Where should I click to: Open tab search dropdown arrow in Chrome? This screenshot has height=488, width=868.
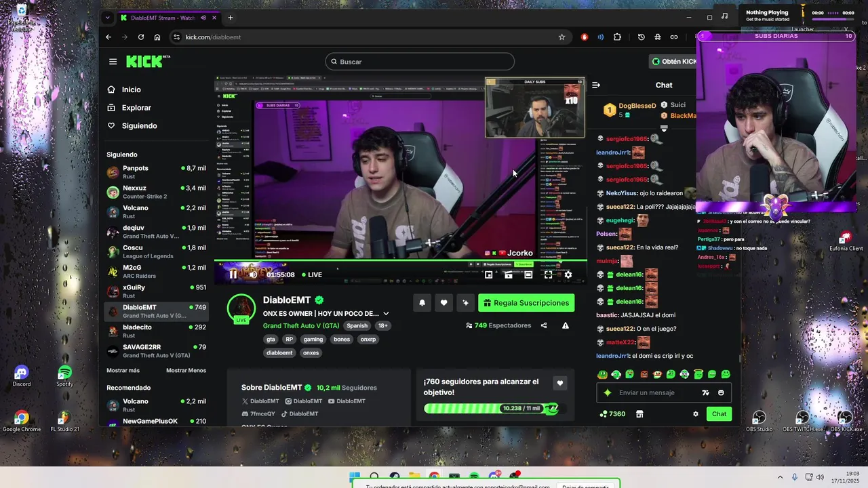(x=107, y=18)
